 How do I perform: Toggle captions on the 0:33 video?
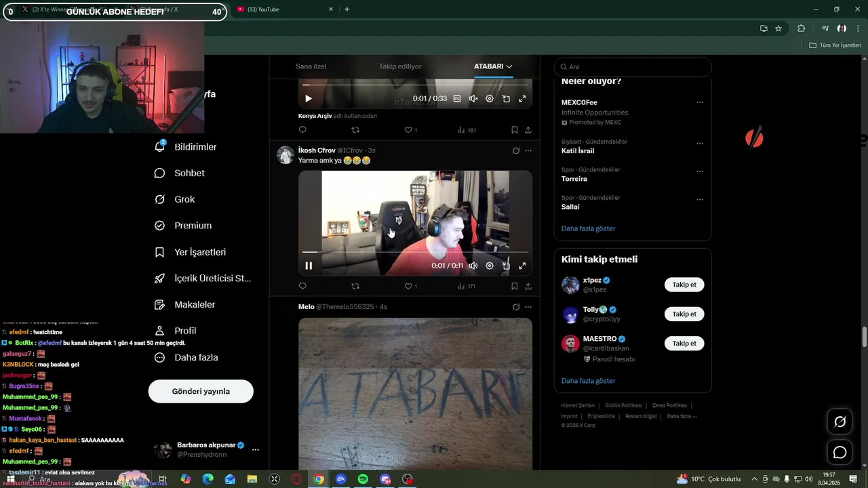point(457,98)
